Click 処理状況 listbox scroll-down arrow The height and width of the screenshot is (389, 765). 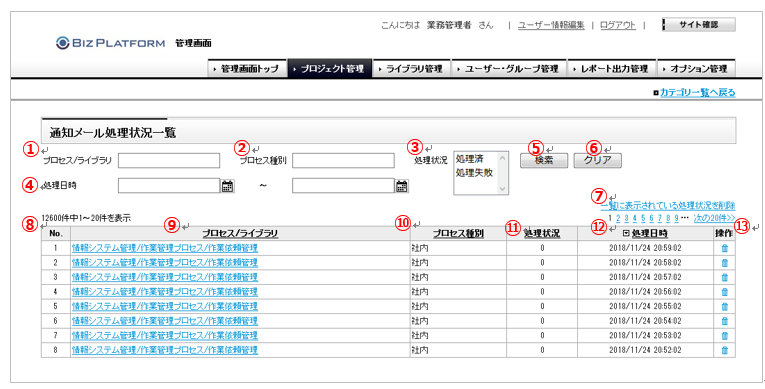click(503, 189)
